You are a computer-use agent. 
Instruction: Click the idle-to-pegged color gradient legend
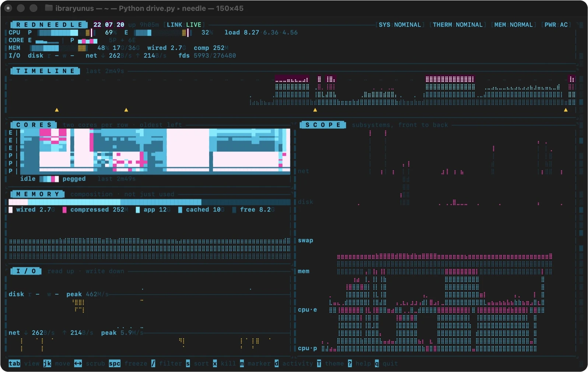[x=49, y=179]
